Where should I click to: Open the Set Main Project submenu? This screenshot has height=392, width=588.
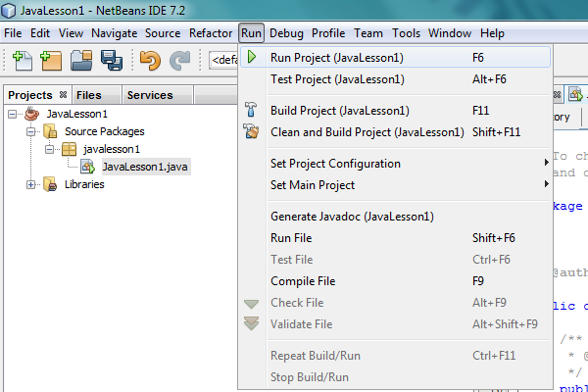396,184
